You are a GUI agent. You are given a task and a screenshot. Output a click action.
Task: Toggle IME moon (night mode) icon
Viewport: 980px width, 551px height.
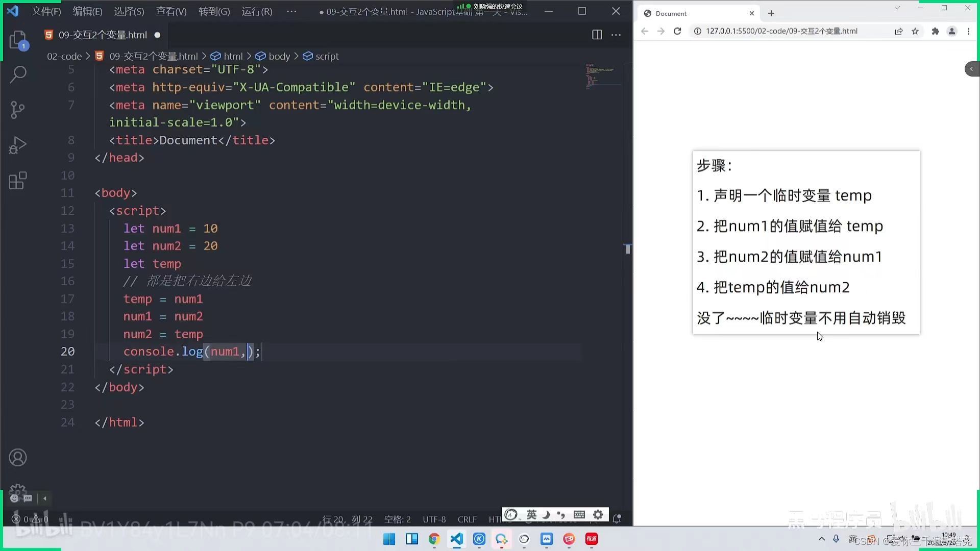[546, 514]
